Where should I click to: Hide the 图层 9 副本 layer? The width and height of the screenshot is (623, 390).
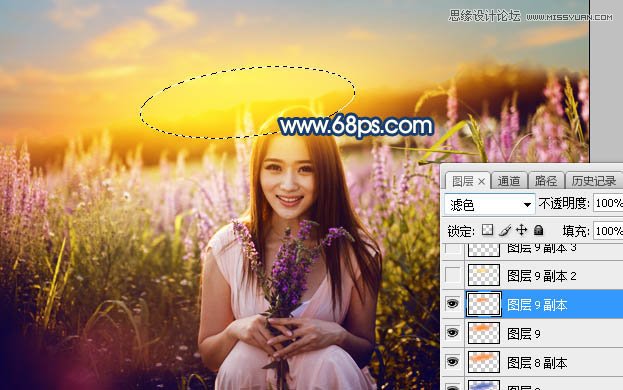(453, 304)
